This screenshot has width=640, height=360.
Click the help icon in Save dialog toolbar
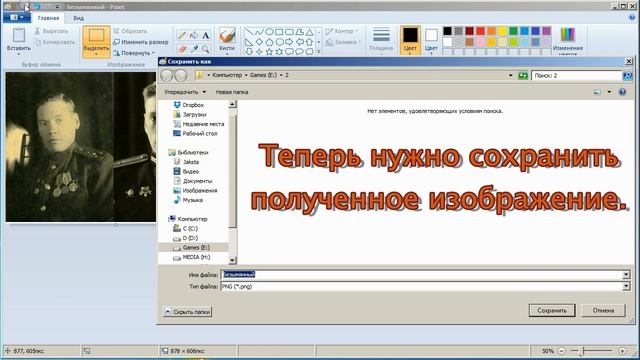point(622,92)
